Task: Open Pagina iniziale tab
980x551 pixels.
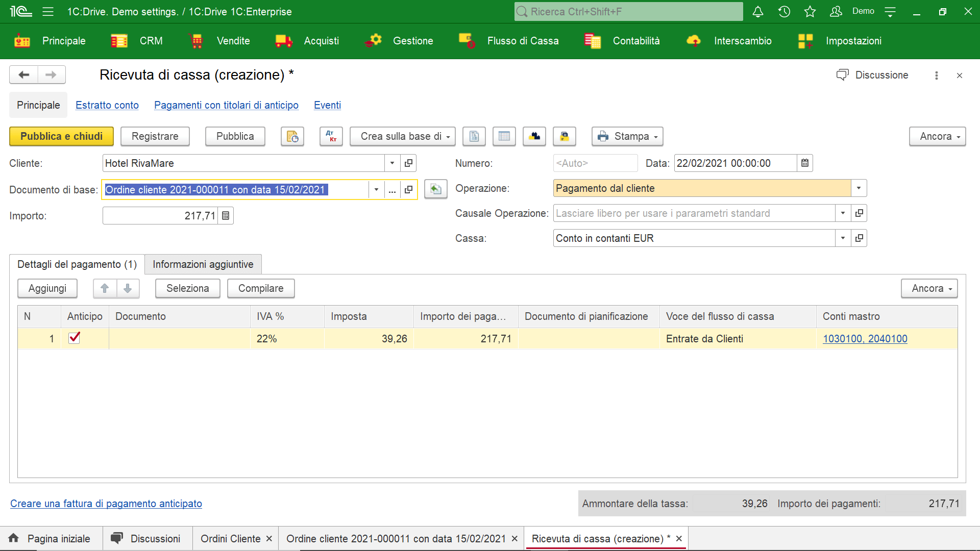Action: pyautogui.click(x=52, y=539)
